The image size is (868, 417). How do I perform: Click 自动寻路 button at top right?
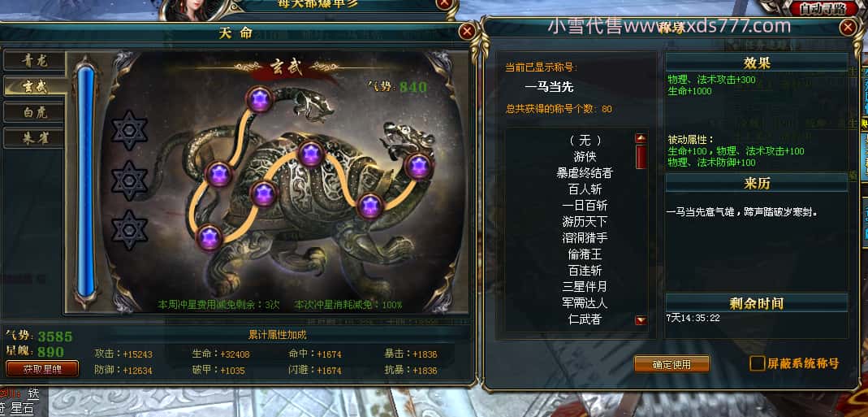pyautogui.click(x=822, y=10)
